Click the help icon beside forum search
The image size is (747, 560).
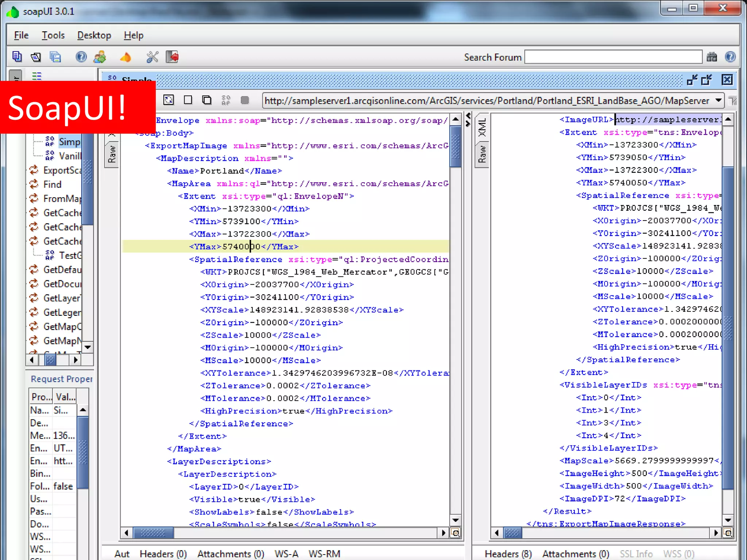730,57
